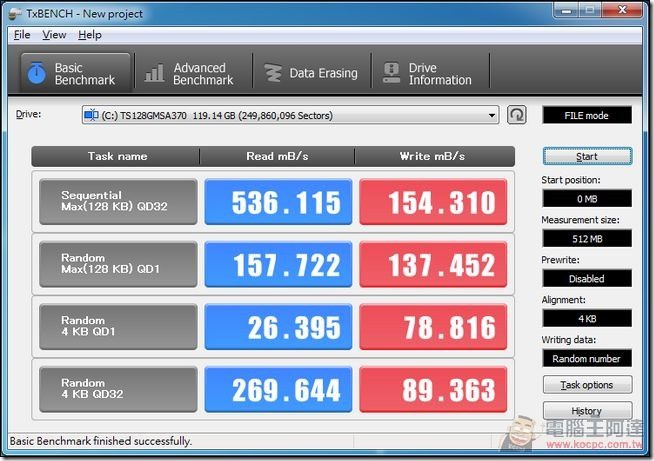This screenshot has height=461, width=654.
Task: Click the Data Erasing icon
Action: tap(272, 74)
